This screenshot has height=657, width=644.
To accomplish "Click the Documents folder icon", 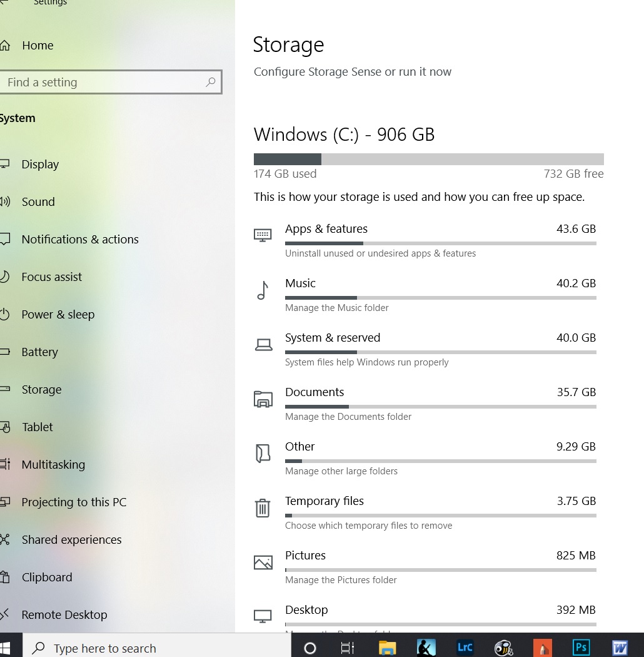I will point(263,399).
